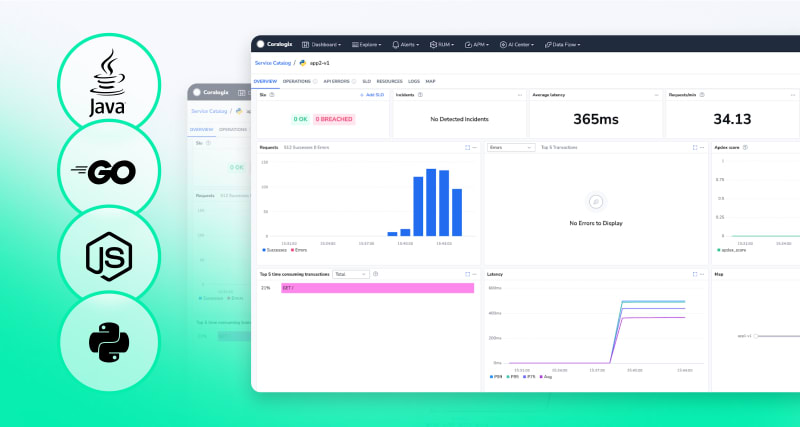Expand the Requests chart to fullscreen
The image size is (800, 427).
pyautogui.click(x=466, y=147)
